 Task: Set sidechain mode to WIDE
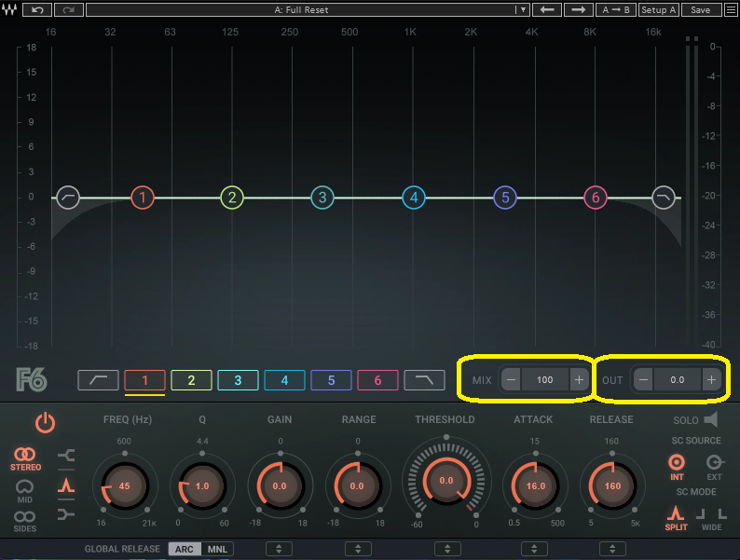pos(712,517)
